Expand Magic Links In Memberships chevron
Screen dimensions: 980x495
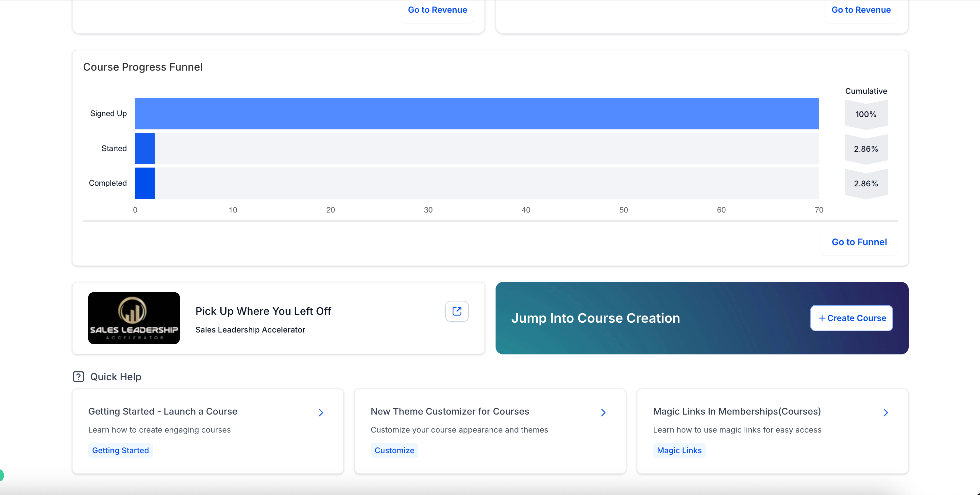[885, 412]
